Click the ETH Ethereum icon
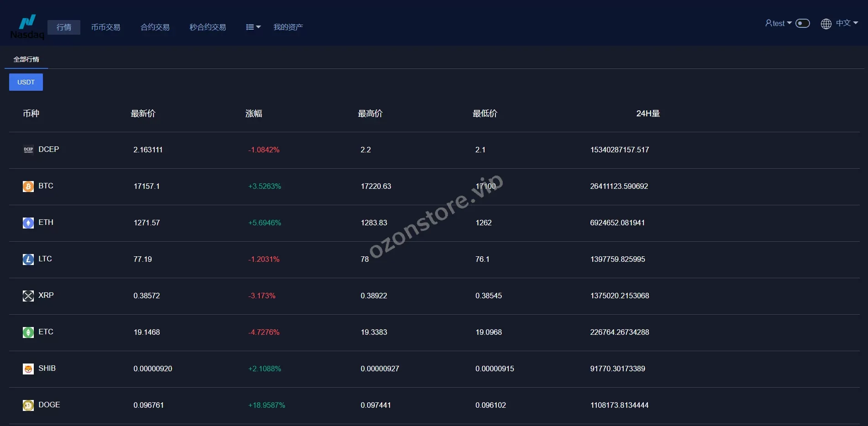868x426 pixels. 28,223
